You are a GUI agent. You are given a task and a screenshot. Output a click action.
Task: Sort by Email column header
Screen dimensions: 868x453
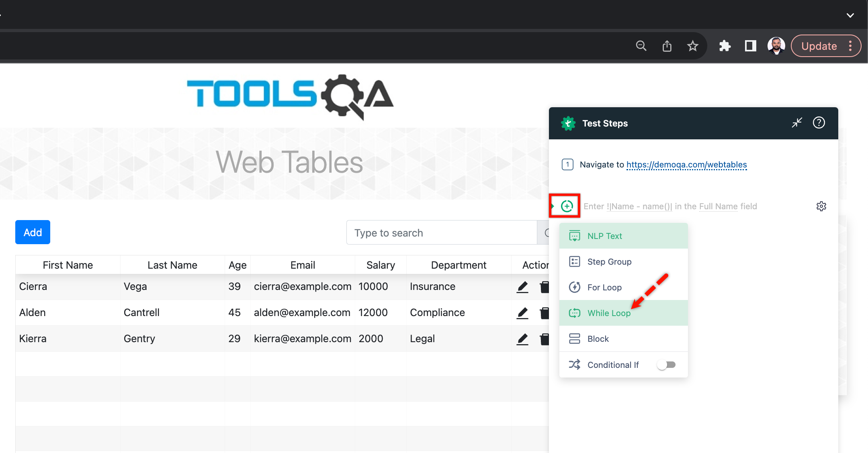coord(303,265)
